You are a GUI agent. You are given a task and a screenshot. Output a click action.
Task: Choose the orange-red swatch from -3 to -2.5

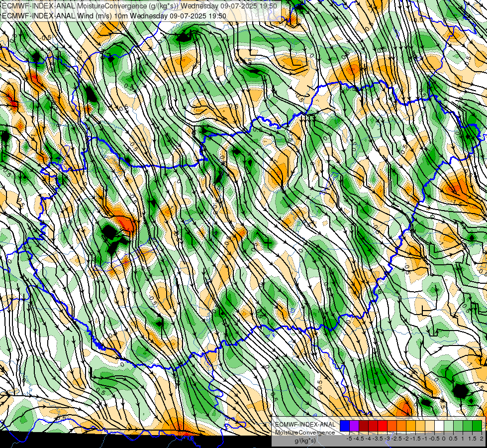click(392, 426)
